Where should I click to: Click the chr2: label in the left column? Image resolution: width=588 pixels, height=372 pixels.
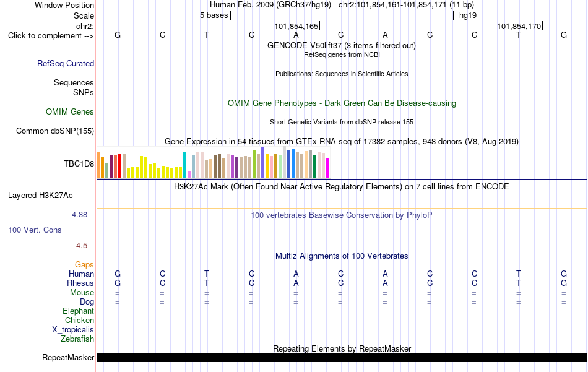[x=85, y=26]
